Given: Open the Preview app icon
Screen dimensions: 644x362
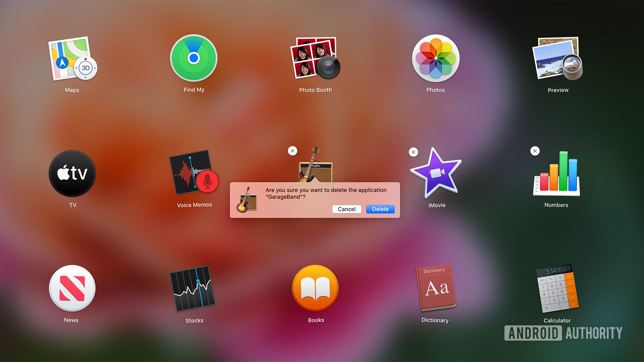Looking at the screenshot, I should [557, 58].
